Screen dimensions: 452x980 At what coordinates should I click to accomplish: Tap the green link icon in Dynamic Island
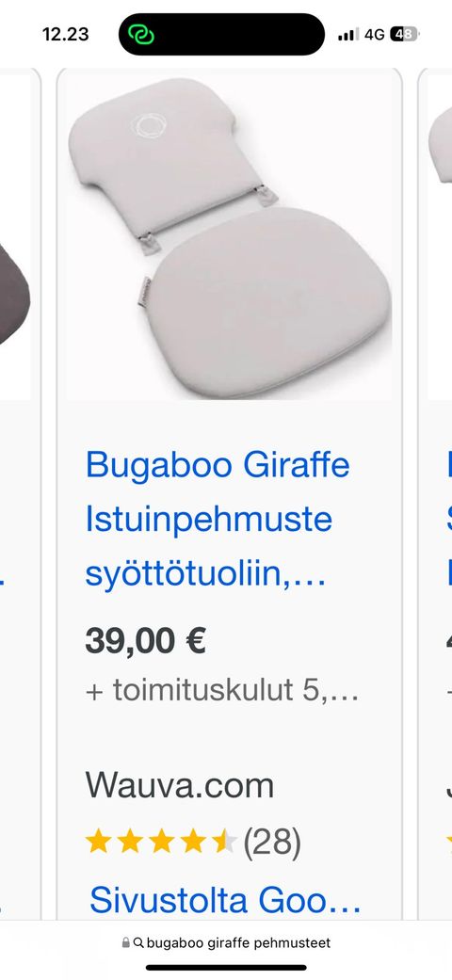[x=141, y=35]
